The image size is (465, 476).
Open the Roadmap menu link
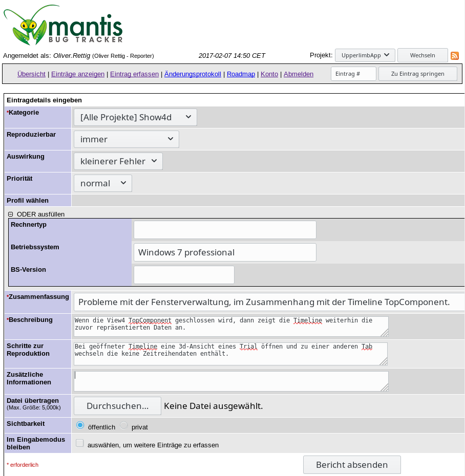click(241, 74)
